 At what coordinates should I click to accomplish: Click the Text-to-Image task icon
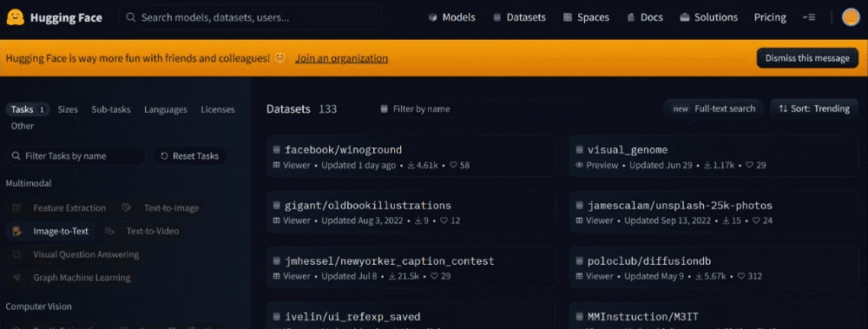click(127, 207)
